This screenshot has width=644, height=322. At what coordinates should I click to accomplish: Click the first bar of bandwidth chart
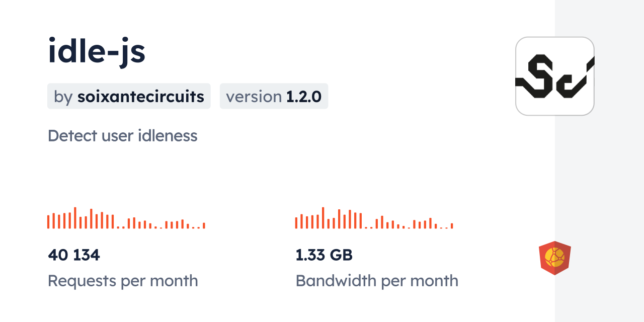click(296, 222)
